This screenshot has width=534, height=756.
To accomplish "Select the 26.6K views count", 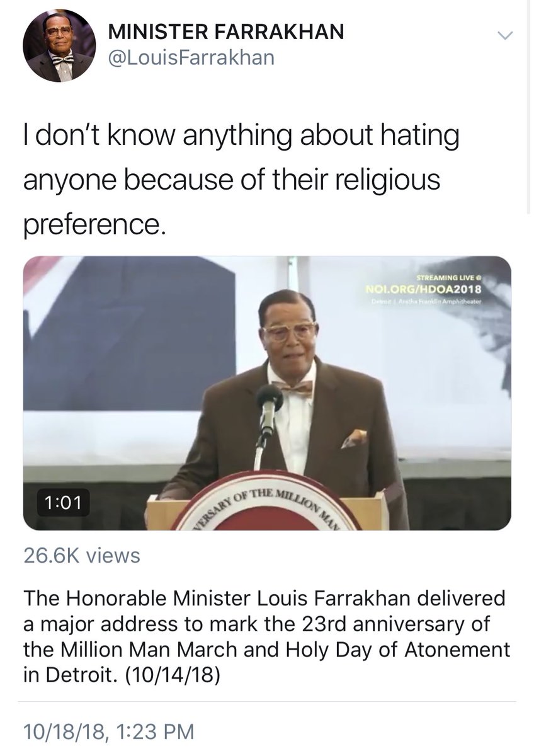I will coord(81,555).
